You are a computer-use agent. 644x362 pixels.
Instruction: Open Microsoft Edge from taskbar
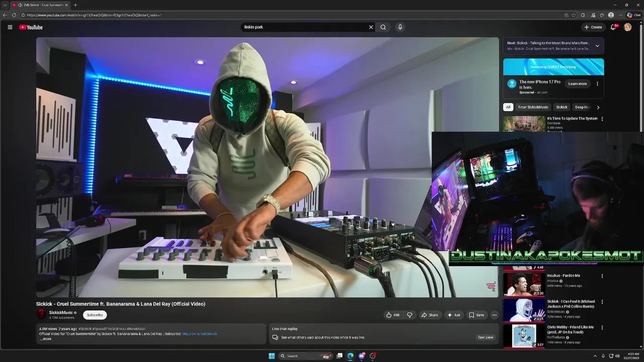[x=350, y=356]
